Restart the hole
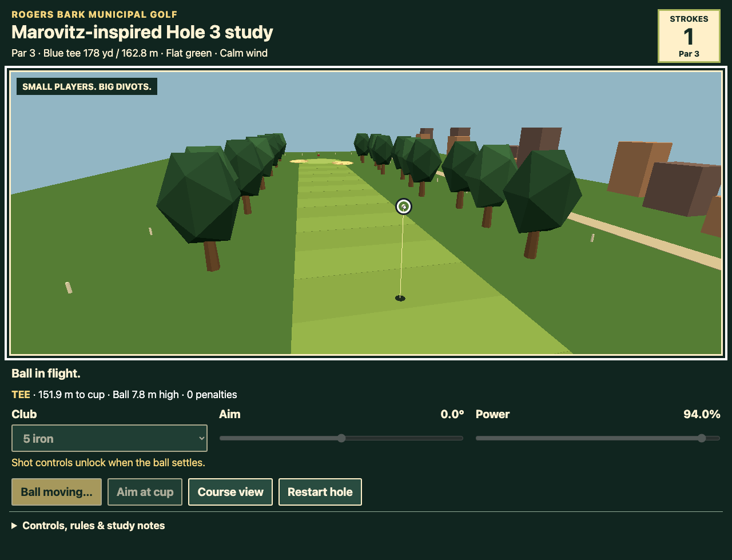Viewport: 732px width, 560px height. (320, 492)
